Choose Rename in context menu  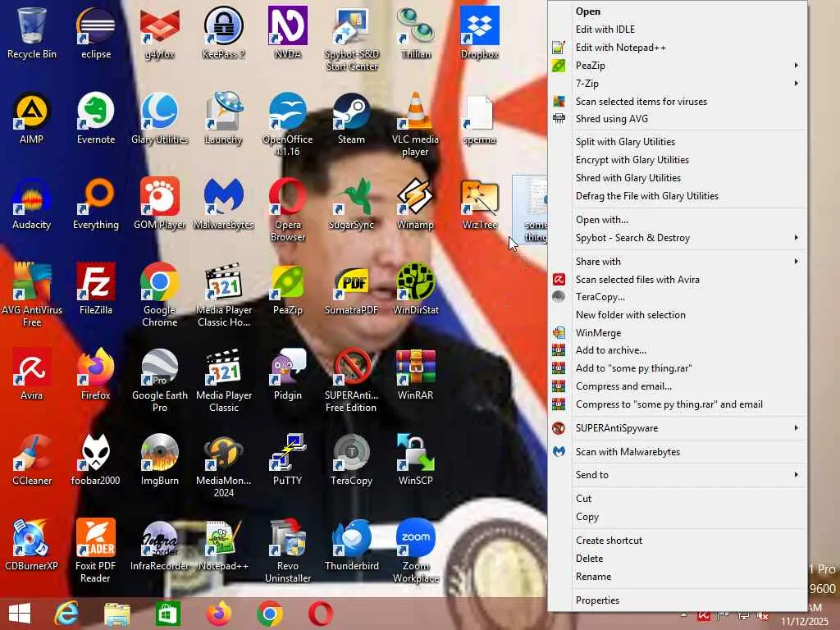coord(677,577)
